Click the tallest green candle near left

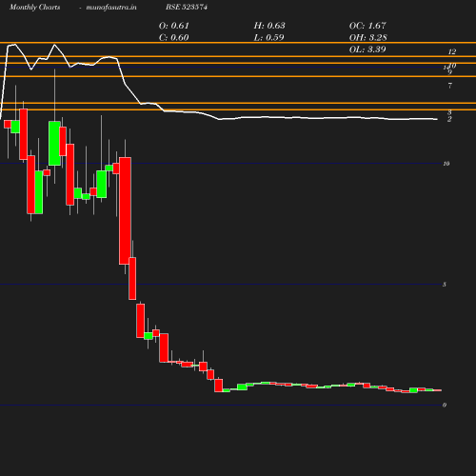pyautogui.click(x=54, y=143)
